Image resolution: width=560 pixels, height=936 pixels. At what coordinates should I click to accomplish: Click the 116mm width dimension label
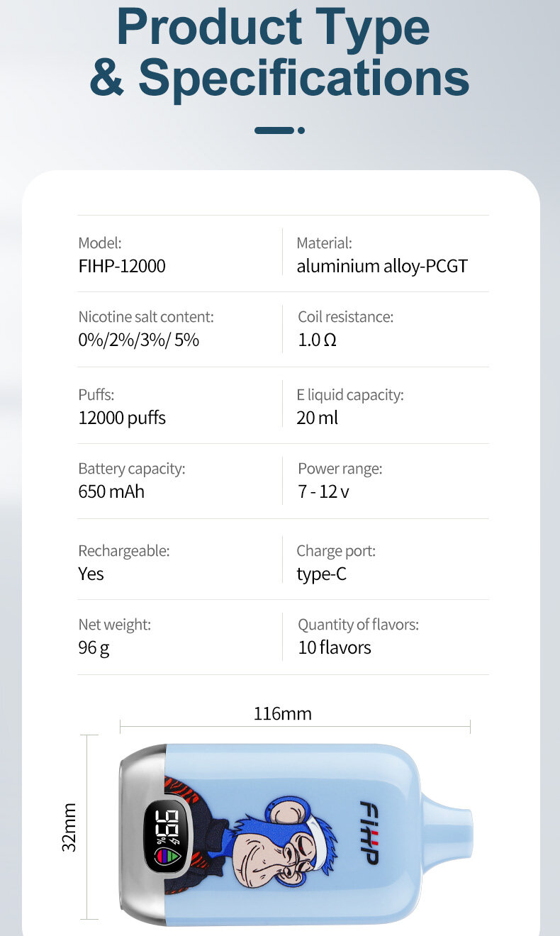[x=282, y=713]
